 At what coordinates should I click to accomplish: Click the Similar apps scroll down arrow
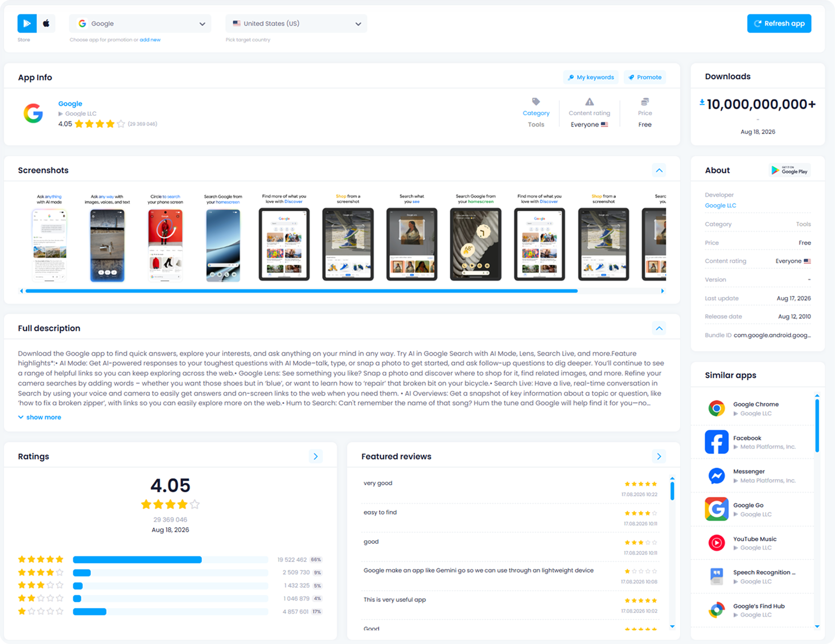[817, 626]
